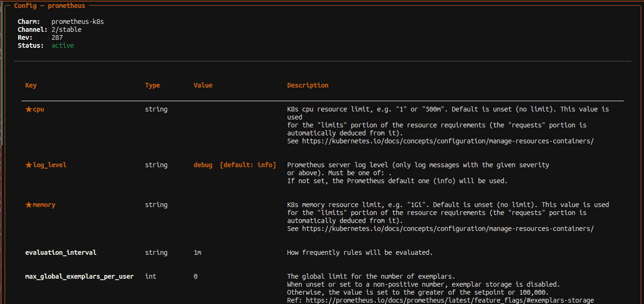This screenshot has height=304, width=644.
Task: Click the [default: info] hint
Action: pos(248,165)
